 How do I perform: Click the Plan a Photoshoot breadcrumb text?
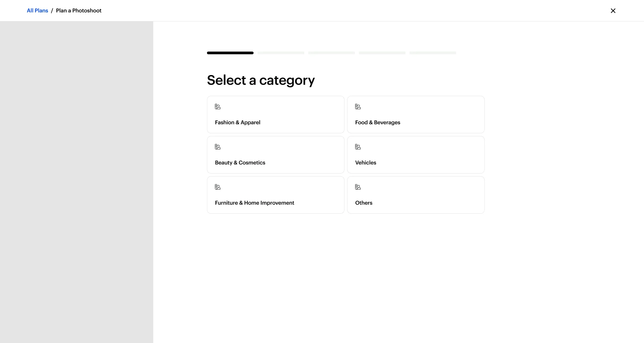click(78, 11)
